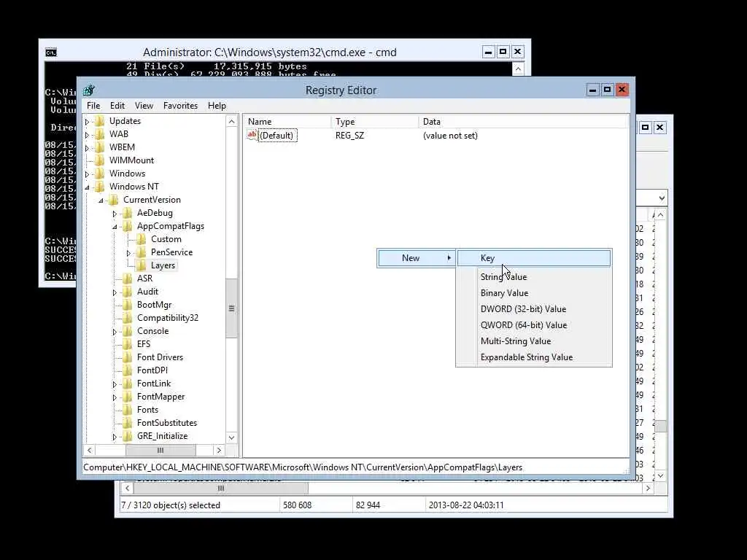
Task: Click the FontSubstitutes folder icon
Action: point(127,423)
